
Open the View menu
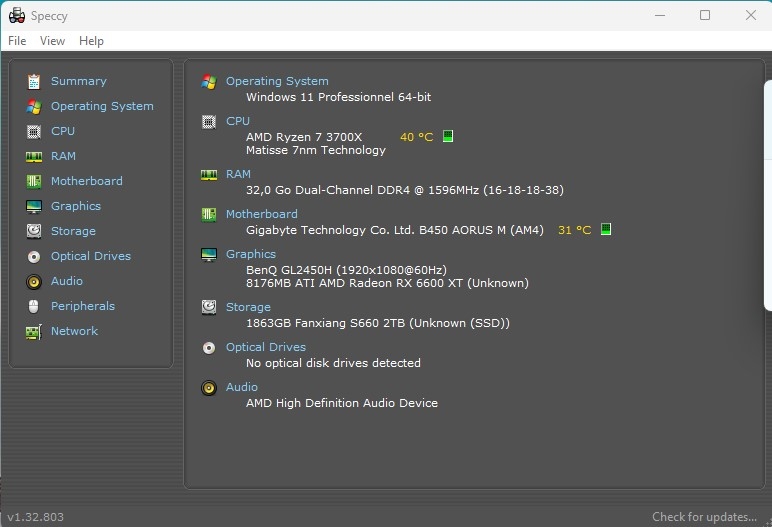click(x=52, y=41)
